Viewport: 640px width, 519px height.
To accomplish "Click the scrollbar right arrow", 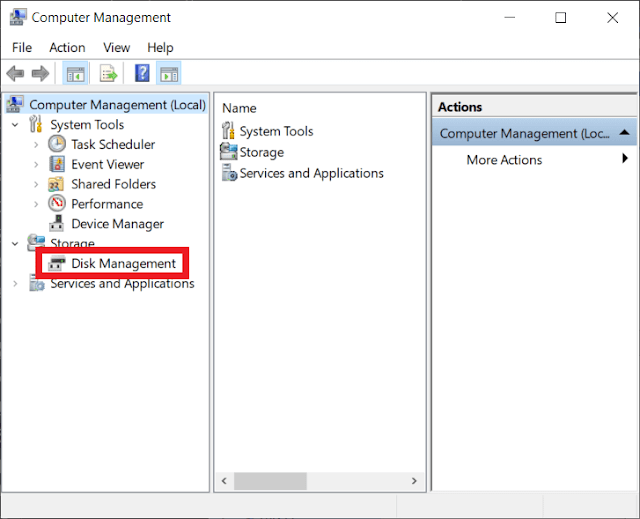I will pyautogui.click(x=414, y=481).
